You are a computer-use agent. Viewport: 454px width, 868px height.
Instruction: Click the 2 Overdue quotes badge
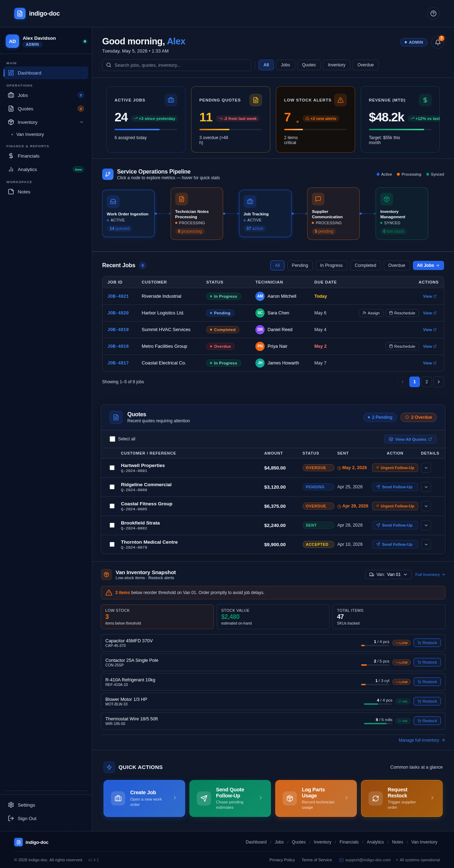[x=419, y=417]
